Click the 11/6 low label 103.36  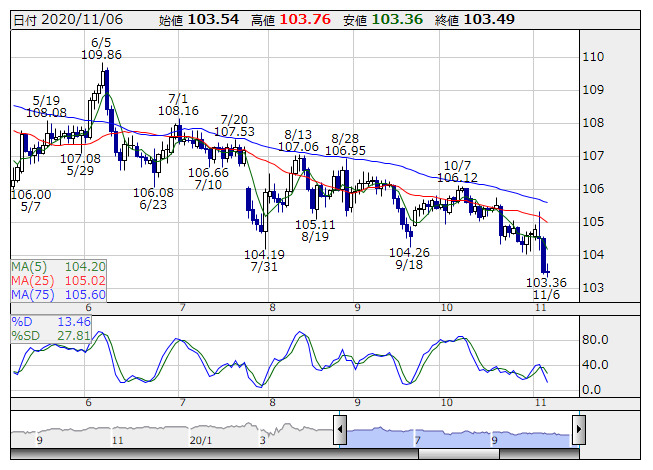coord(546,283)
